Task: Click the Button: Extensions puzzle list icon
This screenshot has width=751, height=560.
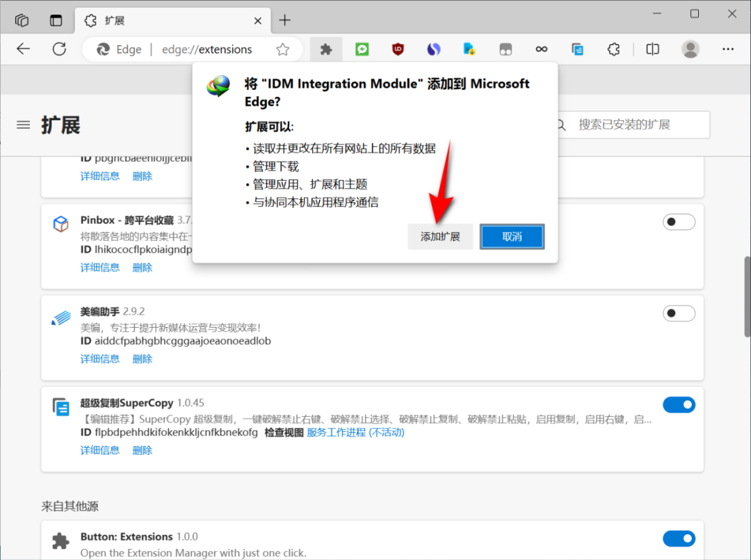Action: 60,541
